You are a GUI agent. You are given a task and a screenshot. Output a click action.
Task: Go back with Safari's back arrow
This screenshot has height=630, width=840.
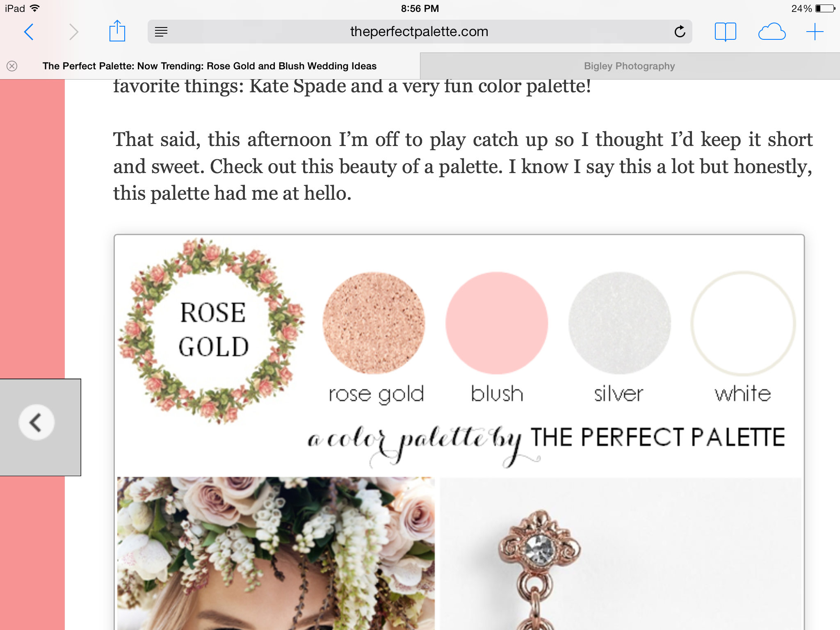click(x=29, y=32)
